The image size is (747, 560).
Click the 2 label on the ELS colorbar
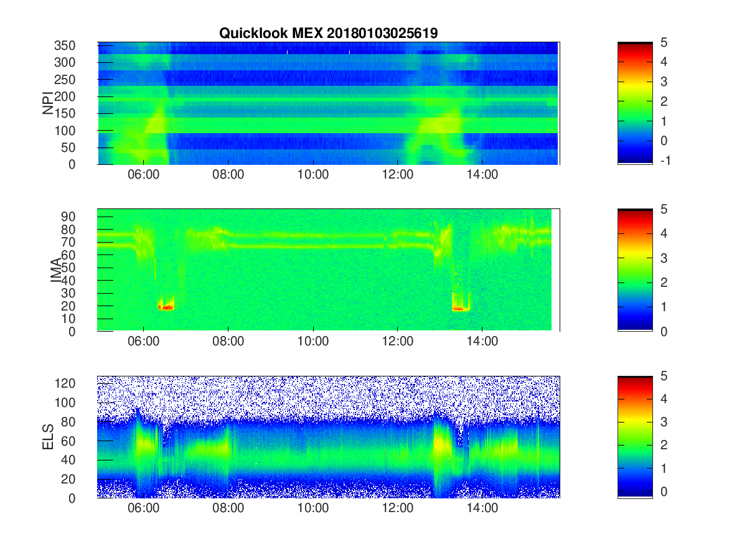(664, 446)
